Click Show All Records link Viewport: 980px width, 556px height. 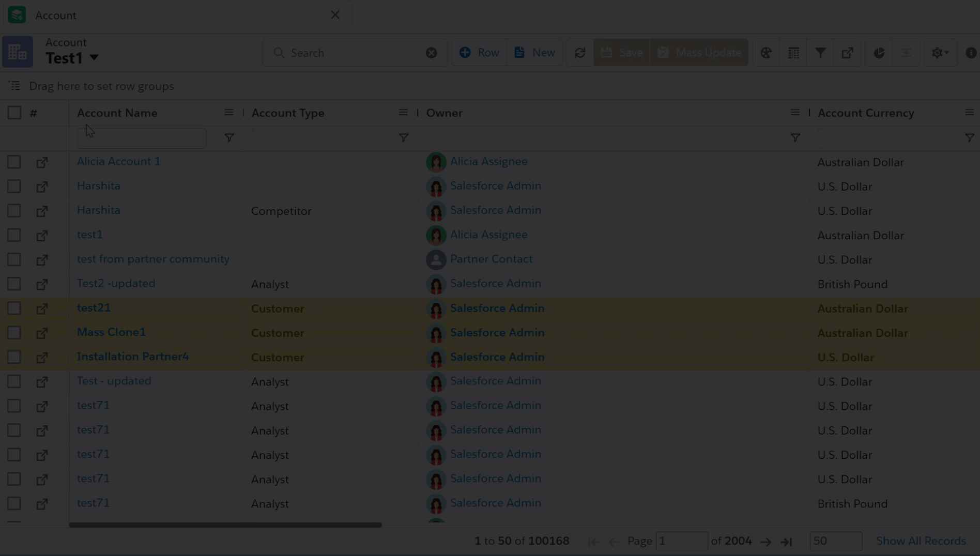(x=921, y=541)
